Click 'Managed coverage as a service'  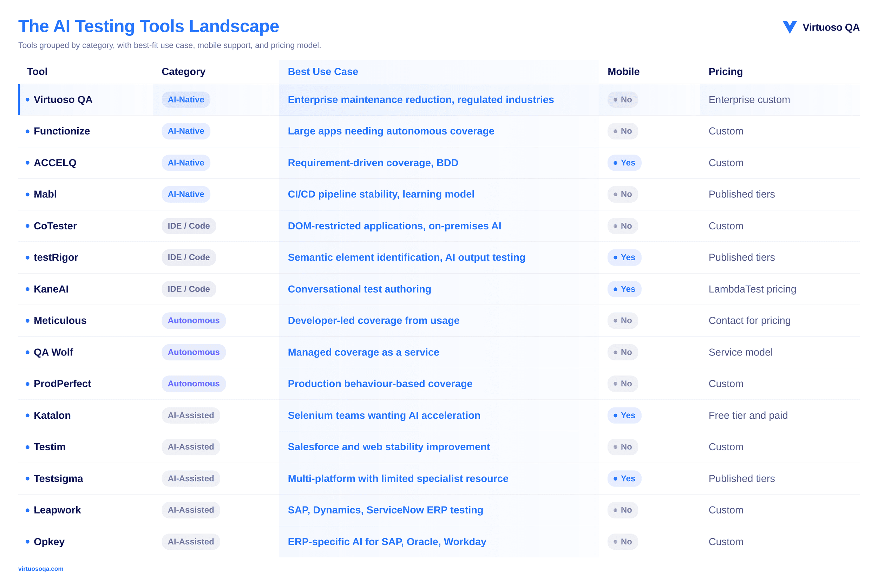pyautogui.click(x=363, y=353)
